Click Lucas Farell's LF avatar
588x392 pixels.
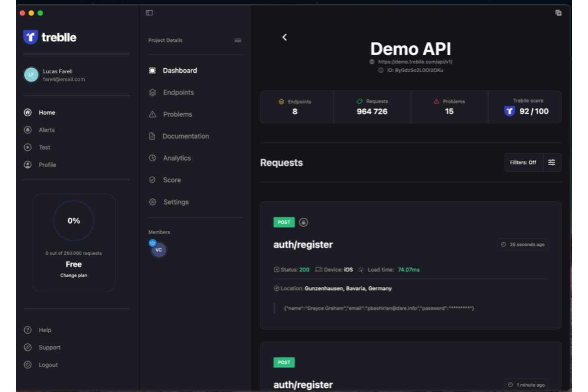[31, 74]
